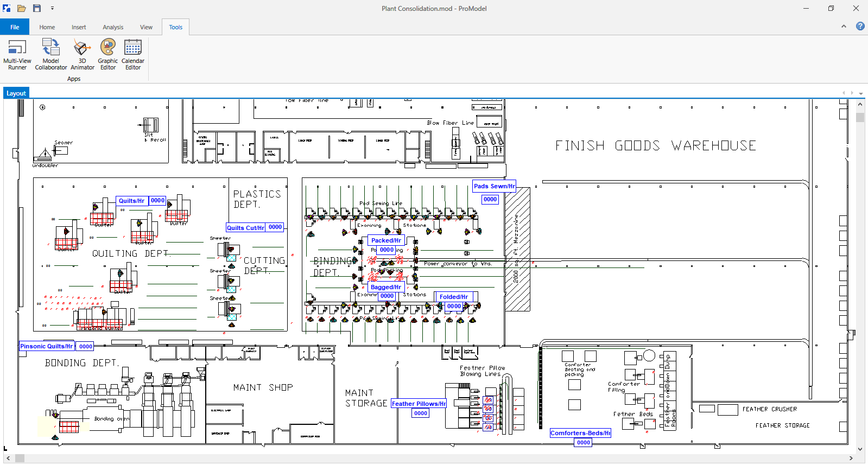Expand the Quick Access Toolbar customize dropdown
Viewport: 868px width, 465px height.
[x=52, y=8]
